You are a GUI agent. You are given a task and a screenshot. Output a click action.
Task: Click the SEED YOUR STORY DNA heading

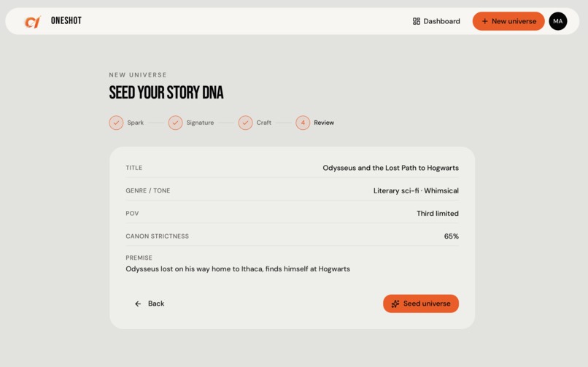click(x=166, y=93)
